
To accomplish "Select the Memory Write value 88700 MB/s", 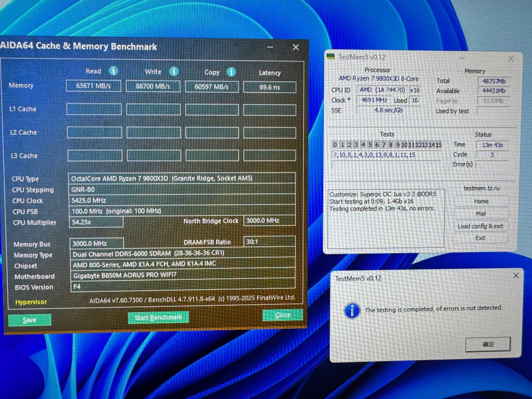I will 153,86.
